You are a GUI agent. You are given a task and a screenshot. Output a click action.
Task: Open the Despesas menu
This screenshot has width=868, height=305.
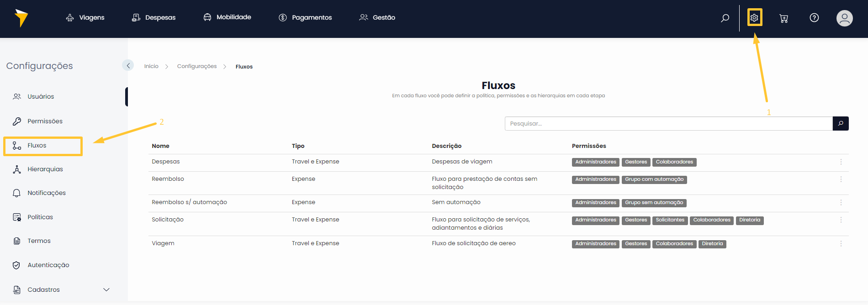click(x=154, y=17)
